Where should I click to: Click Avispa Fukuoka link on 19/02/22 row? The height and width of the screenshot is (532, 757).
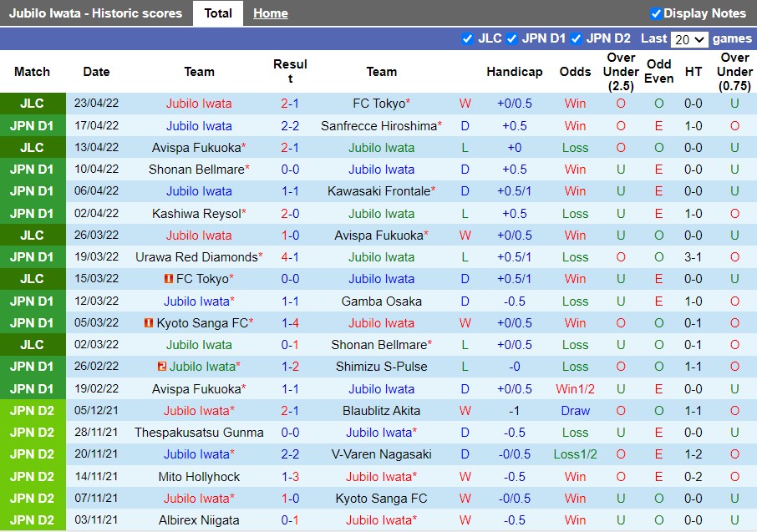tap(196, 388)
